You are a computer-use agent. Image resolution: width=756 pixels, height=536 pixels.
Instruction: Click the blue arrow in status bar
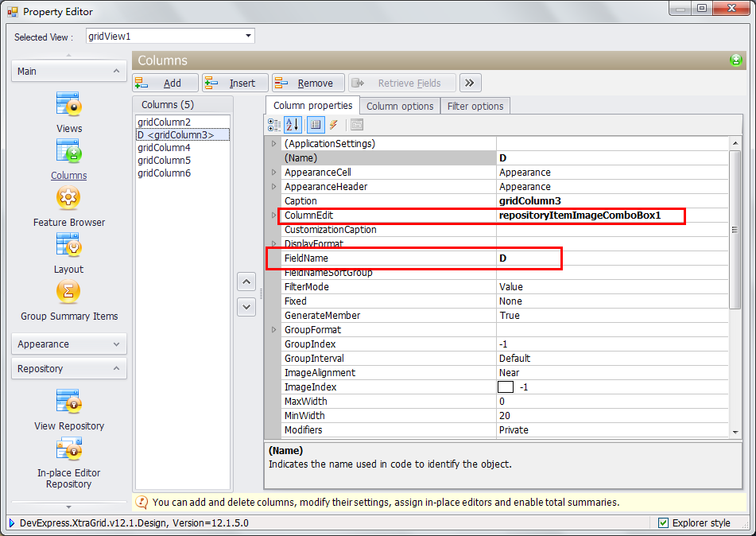(12, 523)
